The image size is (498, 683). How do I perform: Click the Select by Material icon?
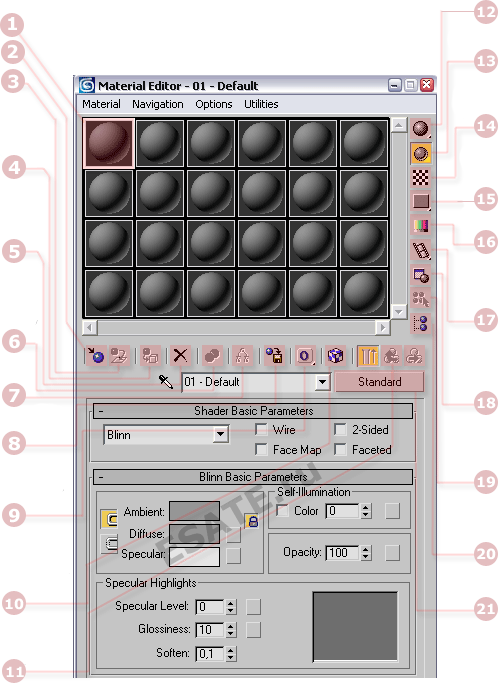click(420, 299)
